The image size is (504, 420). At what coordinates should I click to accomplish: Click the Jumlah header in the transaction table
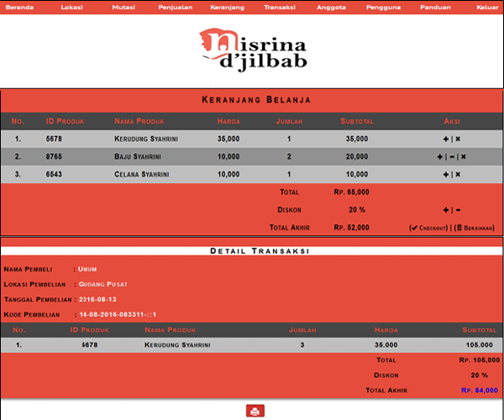(302, 330)
